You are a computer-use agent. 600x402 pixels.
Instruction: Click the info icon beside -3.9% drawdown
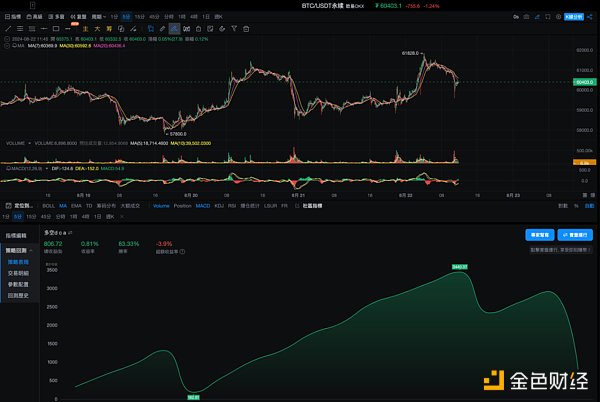182,252
